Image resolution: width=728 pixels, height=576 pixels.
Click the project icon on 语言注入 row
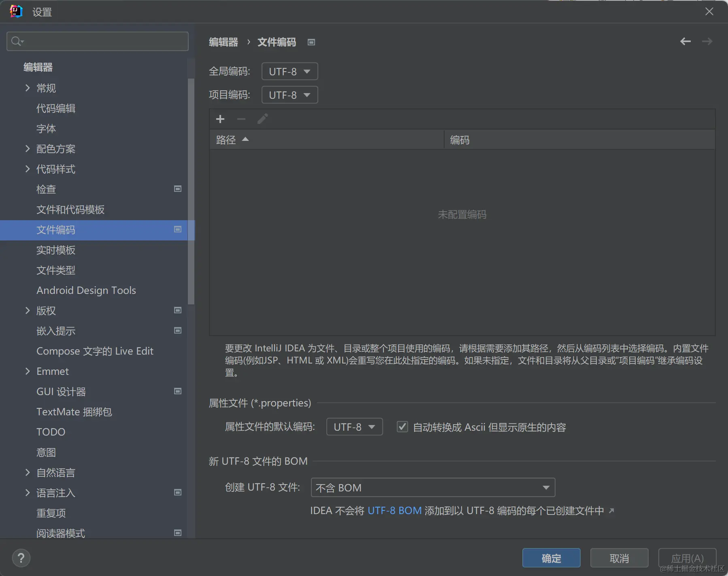[178, 493]
